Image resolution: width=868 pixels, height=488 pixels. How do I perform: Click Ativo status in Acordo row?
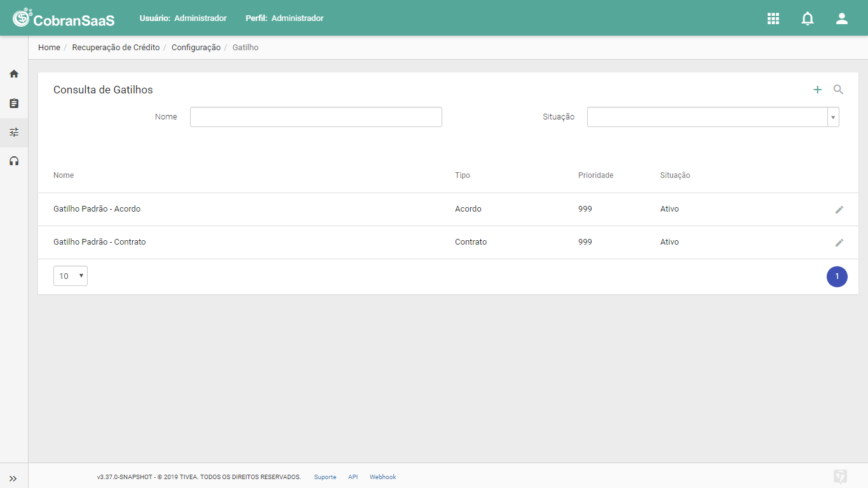670,209
